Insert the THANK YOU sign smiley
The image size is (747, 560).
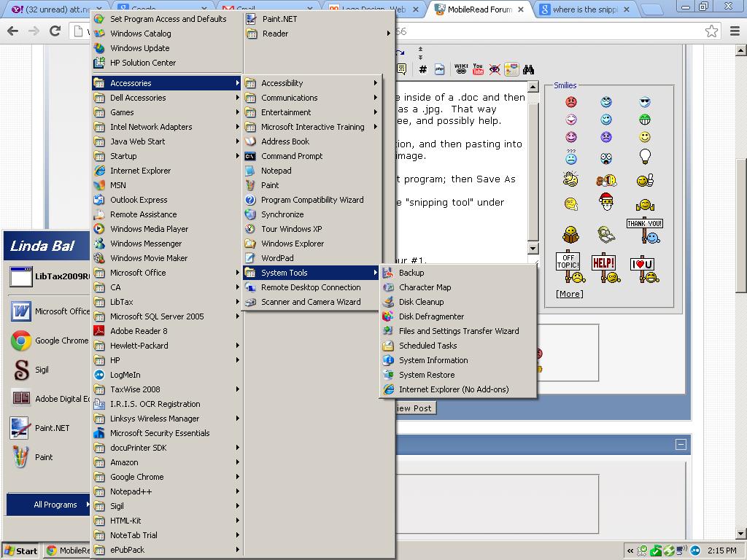coord(645,230)
